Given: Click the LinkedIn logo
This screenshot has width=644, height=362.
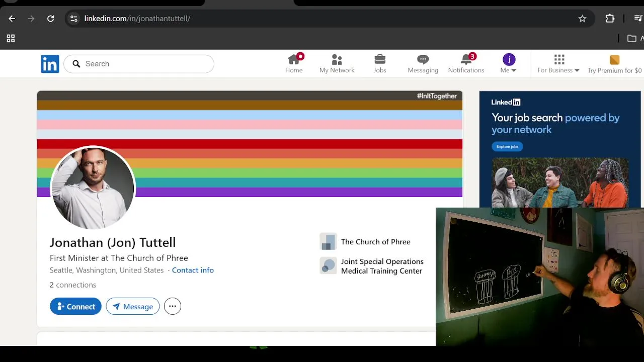Looking at the screenshot, I should point(50,64).
